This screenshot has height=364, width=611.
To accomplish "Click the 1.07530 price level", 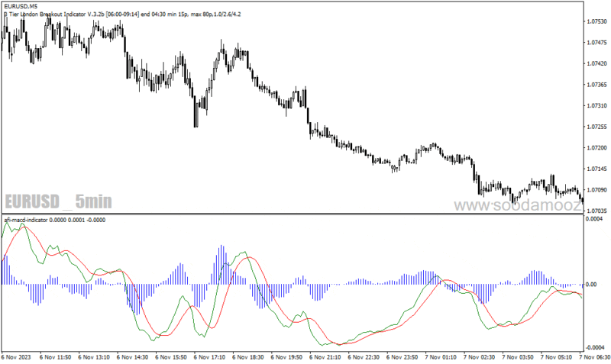I will [596, 21].
